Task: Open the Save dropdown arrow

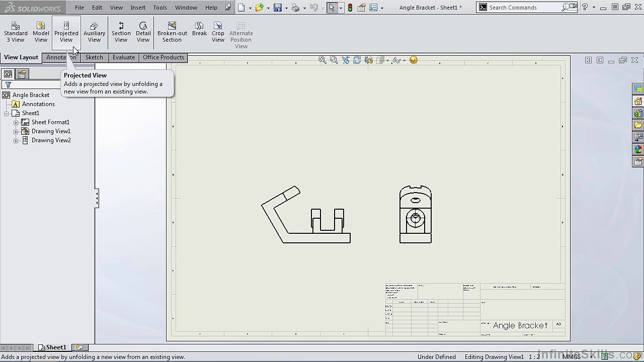Action: [286, 8]
